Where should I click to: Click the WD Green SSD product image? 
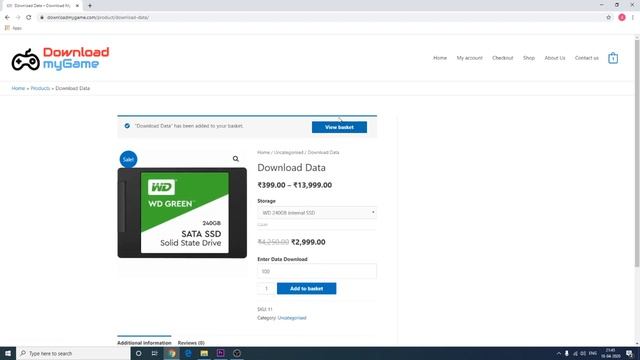click(182, 213)
